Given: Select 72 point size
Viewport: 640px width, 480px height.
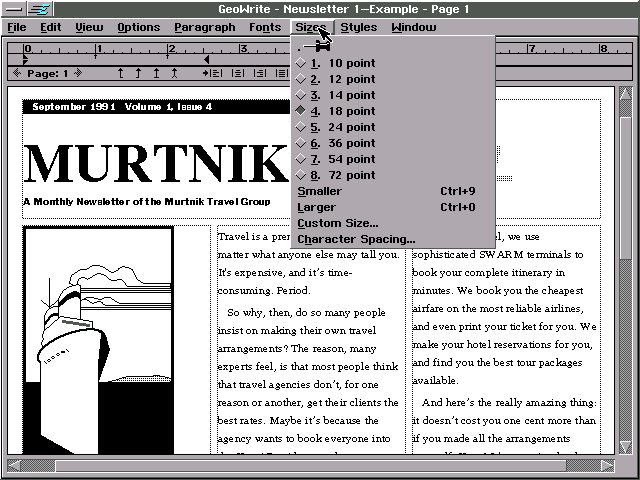Looking at the screenshot, I should coord(393,175).
